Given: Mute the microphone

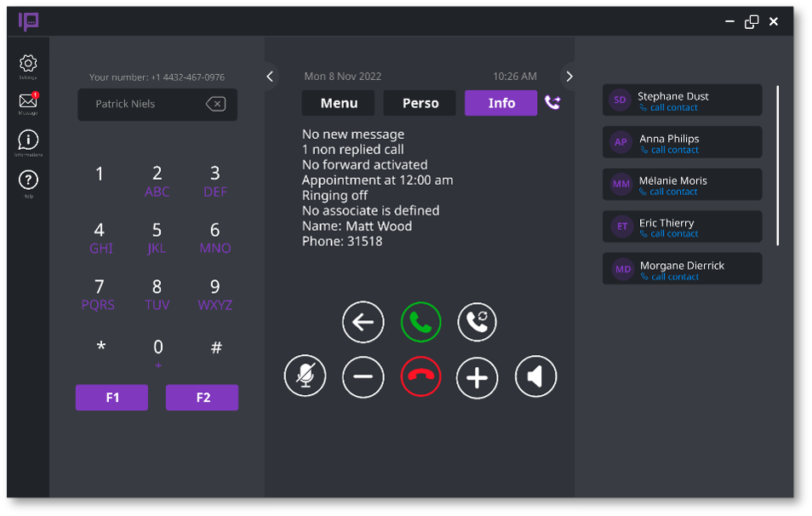Looking at the screenshot, I should point(305,376).
